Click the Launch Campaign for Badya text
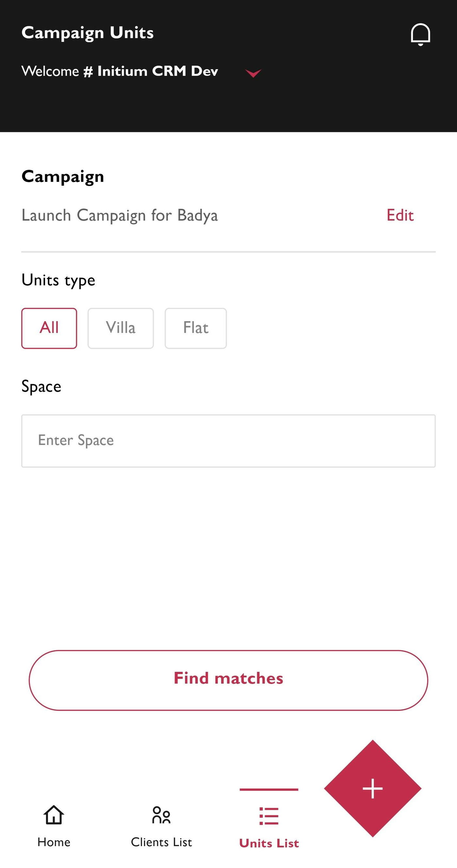457x868 pixels. pos(120,215)
